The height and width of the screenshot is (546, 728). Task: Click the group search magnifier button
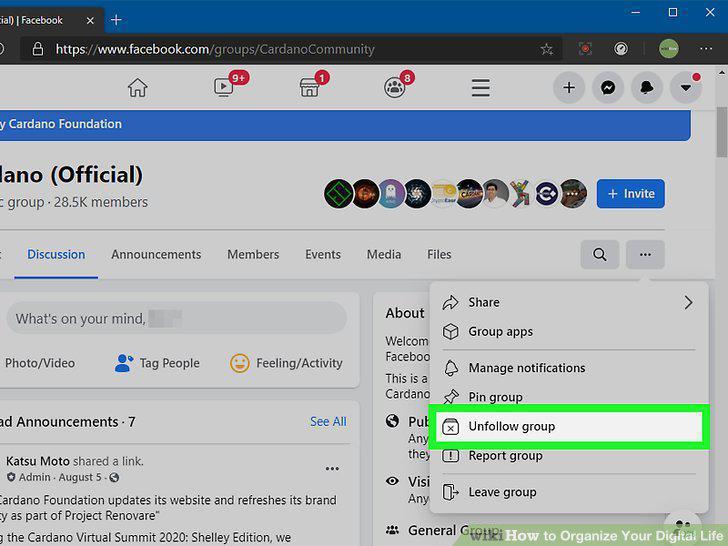coord(599,254)
